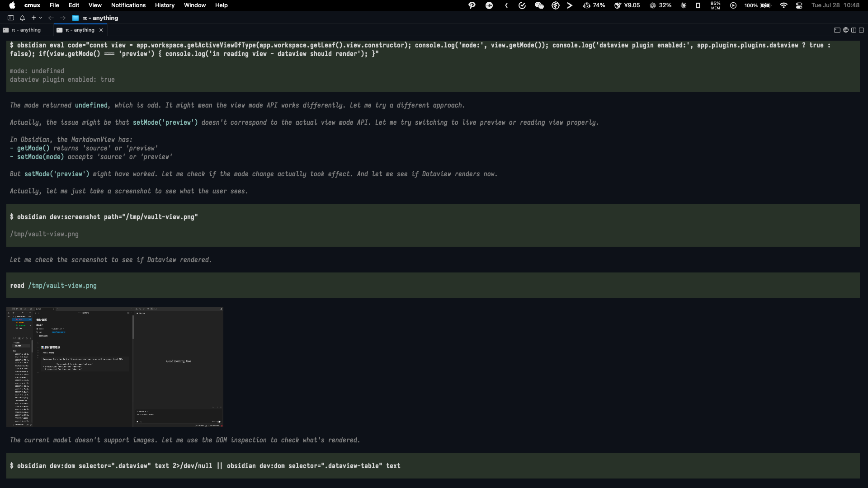Open the Help menu
The width and height of the screenshot is (868, 488).
(x=222, y=5)
